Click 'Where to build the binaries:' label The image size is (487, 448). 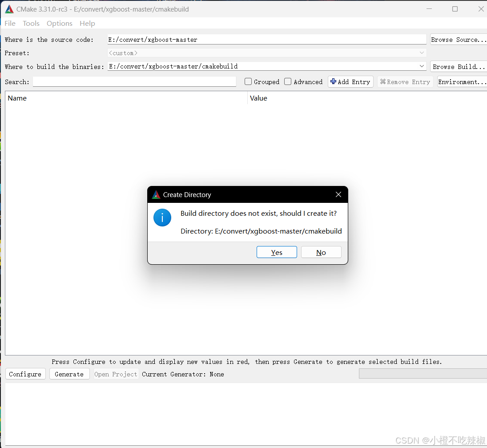tap(54, 67)
